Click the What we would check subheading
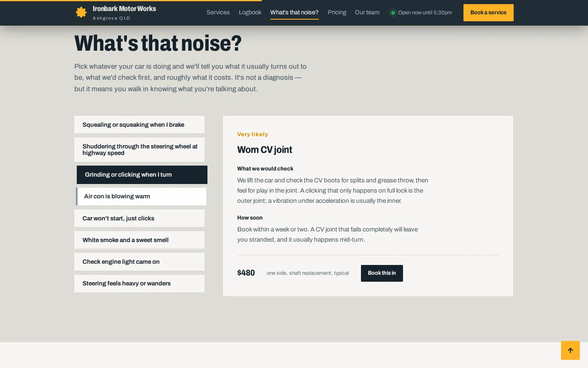 pyautogui.click(x=265, y=168)
